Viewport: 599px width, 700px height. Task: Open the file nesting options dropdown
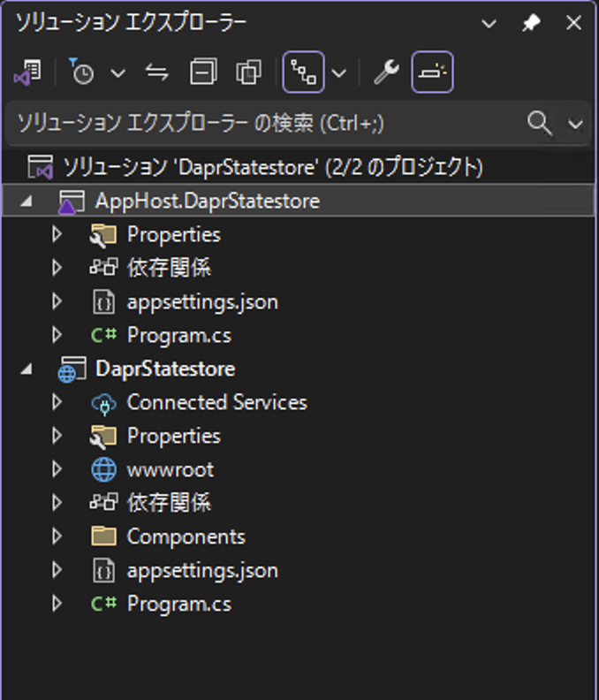(339, 72)
